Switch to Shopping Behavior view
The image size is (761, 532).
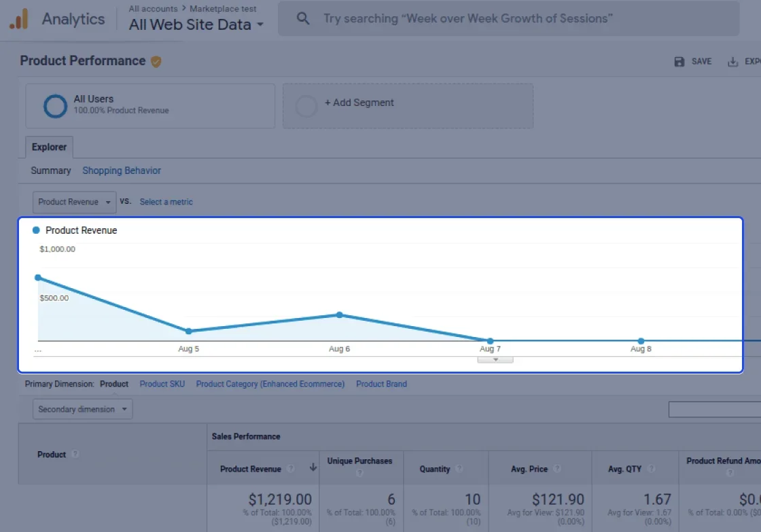(122, 171)
